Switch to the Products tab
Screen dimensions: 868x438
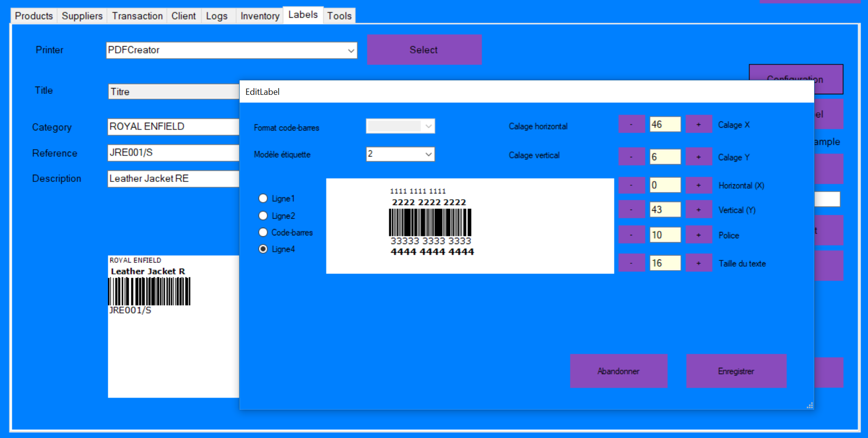[33, 15]
